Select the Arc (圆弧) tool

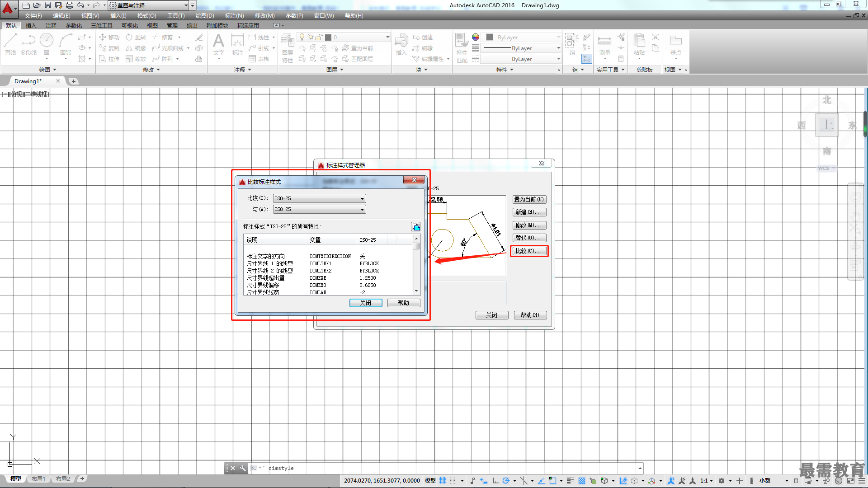[x=66, y=44]
